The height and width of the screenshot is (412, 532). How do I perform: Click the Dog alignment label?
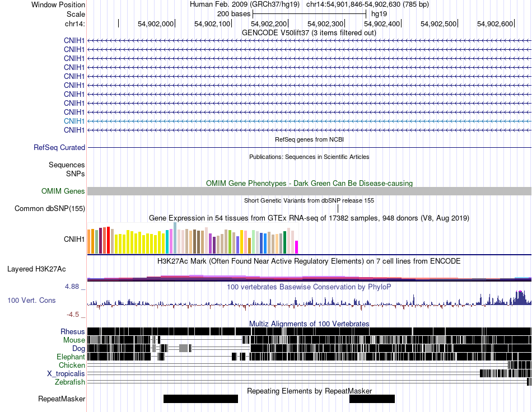tap(78, 349)
